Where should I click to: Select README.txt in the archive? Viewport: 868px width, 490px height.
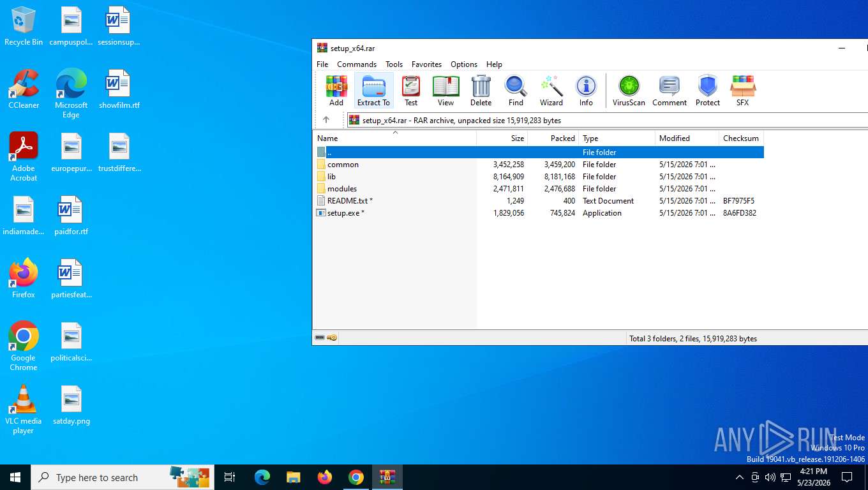coord(539,201)
